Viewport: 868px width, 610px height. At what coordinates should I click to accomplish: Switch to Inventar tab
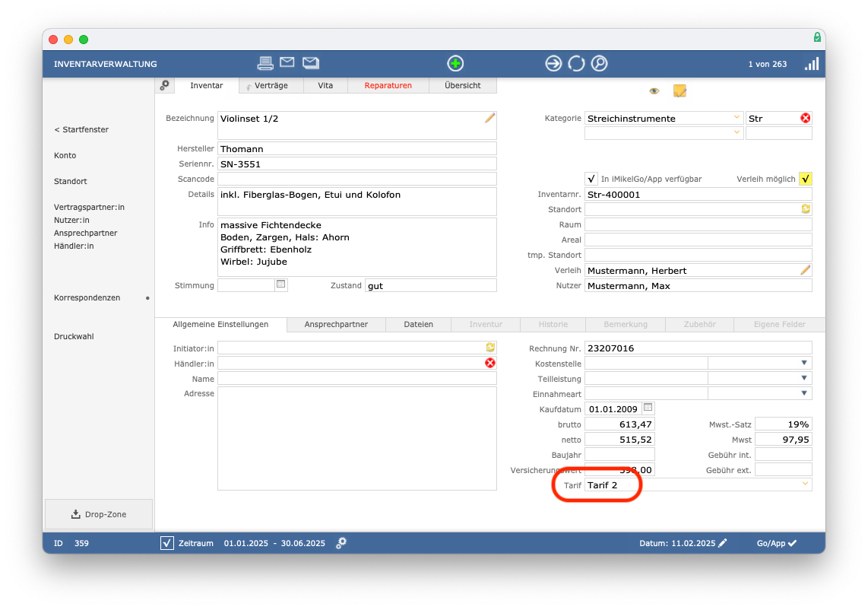click(207, 85)
